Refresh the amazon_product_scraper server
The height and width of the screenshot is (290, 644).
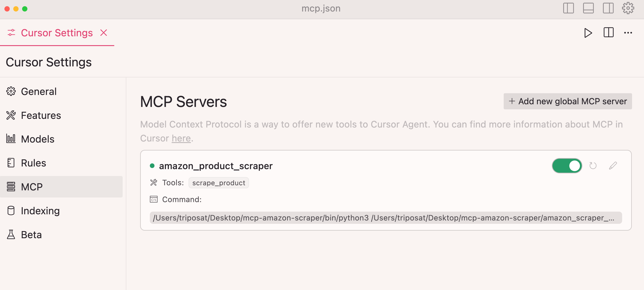pyautogui.click(x=593, y=166)
